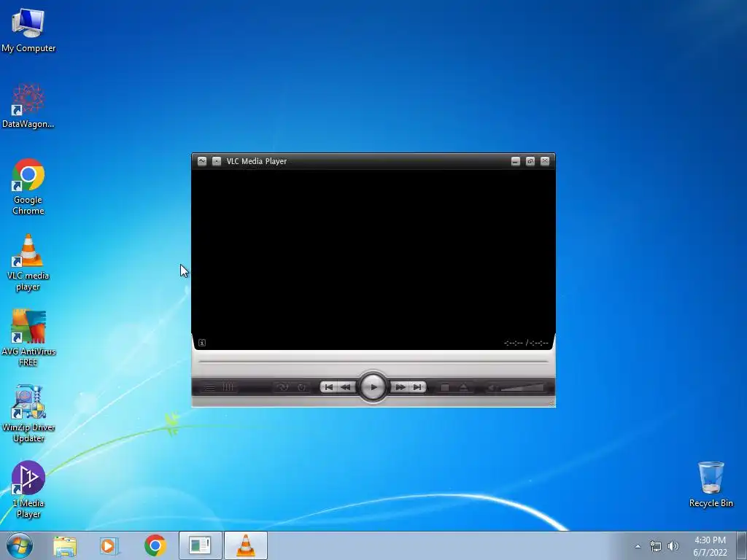Open Windows Explorer from the taskbar

tap(65, 545)
